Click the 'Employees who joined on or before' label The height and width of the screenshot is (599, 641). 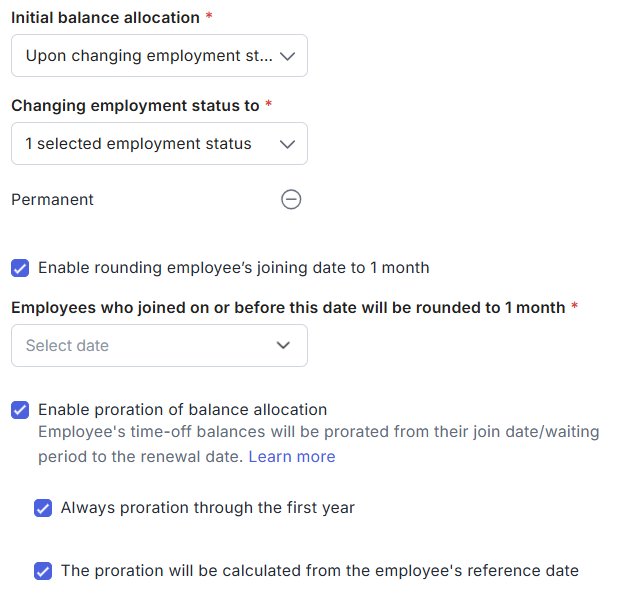coord(288,308)
